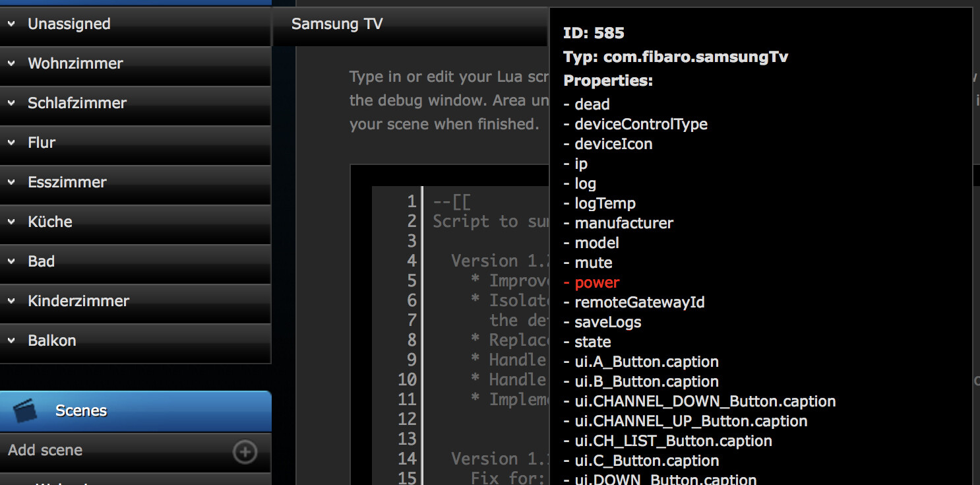Select the Balkon room
This screenshot has width=980, height=485.
pos(52,340)
